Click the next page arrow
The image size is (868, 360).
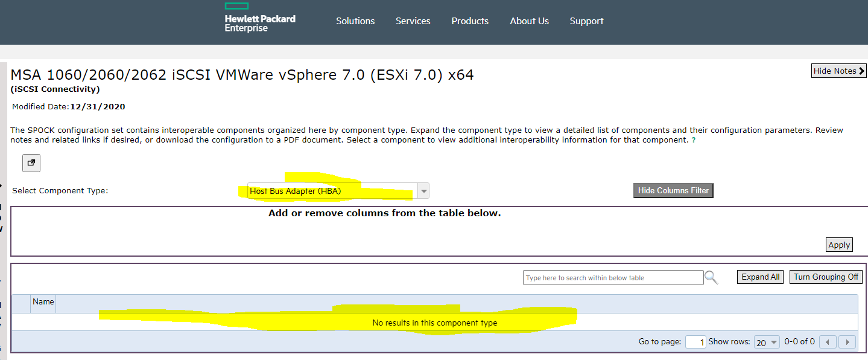coord(847,342)
